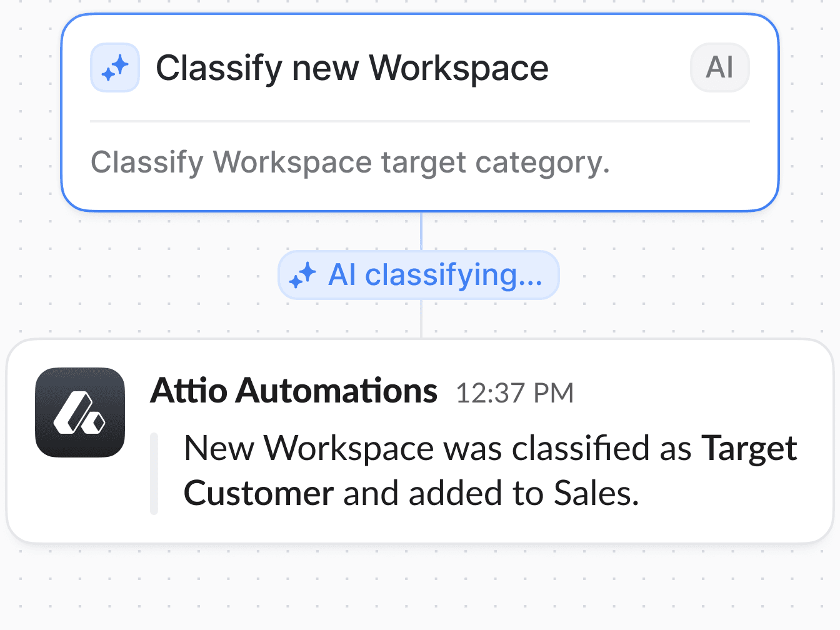
Task: Click the gray quote bar beside message
Action: (154, 473)
